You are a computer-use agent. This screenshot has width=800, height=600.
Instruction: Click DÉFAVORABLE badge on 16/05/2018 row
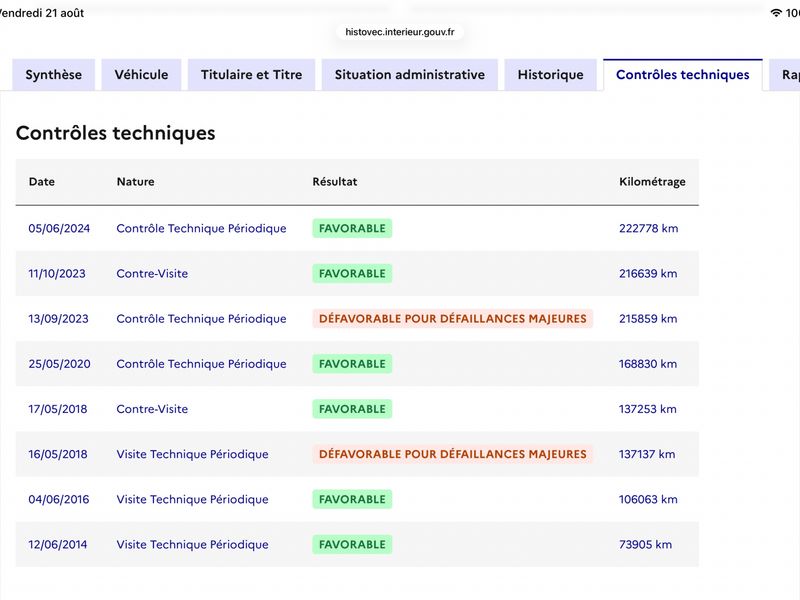pyautogui.click(x=453, y=454)
